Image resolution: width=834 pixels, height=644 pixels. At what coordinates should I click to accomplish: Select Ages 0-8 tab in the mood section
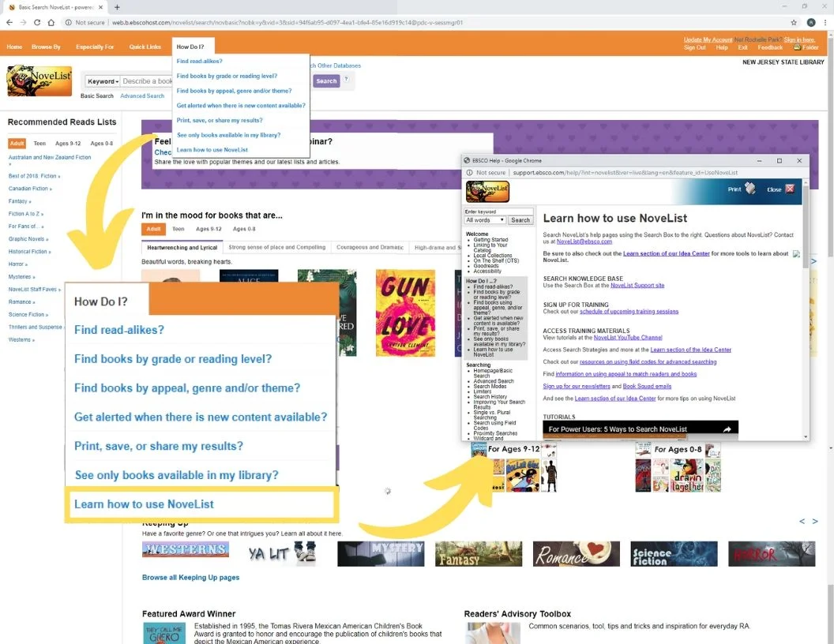pyautogui.click(x=243, y=229)
